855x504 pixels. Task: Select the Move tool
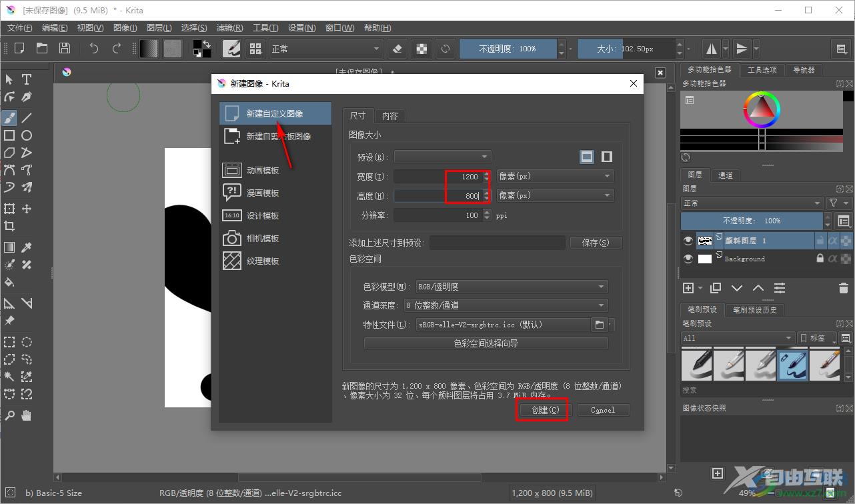27,209
